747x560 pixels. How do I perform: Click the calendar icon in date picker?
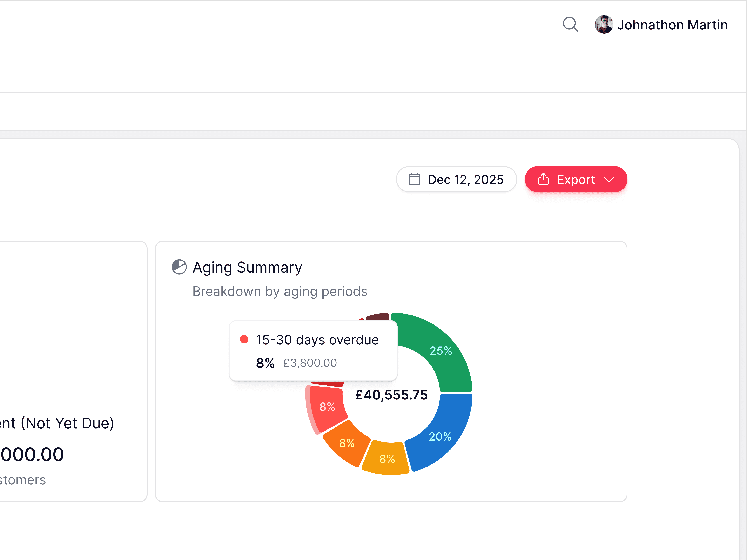pos(414,179)
